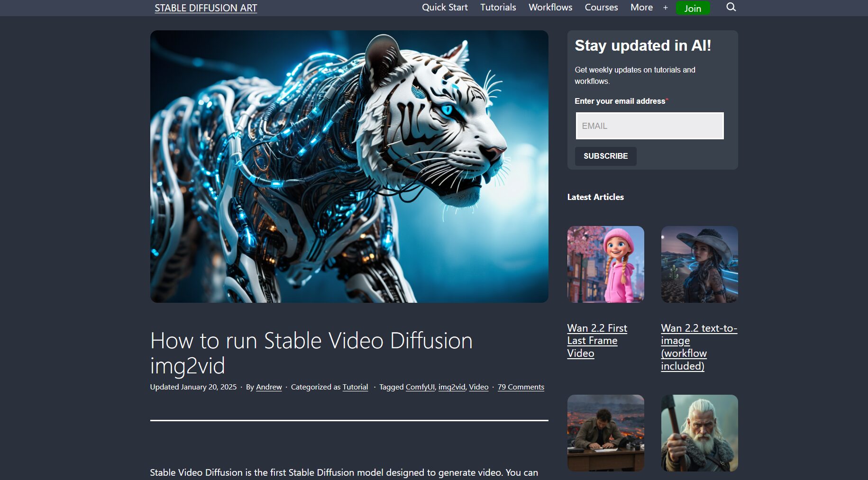Image resolution: width=868 pixels, height=480 pixels.
Task: Jump to the 79 Comments link
Action: (x=521, y=387)
